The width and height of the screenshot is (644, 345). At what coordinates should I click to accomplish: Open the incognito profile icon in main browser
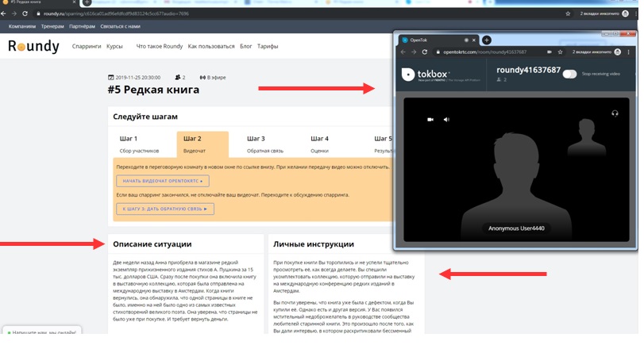(x=625, y=13)
